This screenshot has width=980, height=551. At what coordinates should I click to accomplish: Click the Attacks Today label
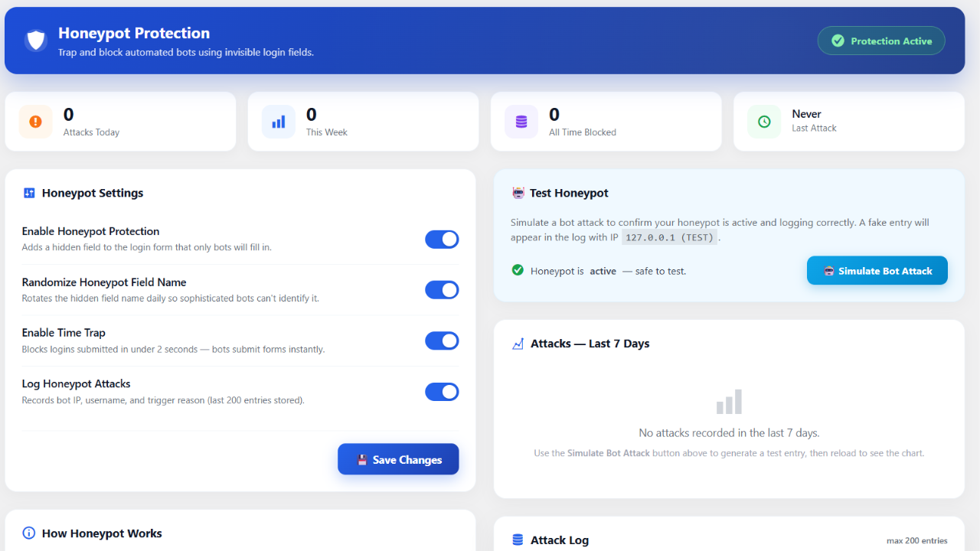pos(91,132)
